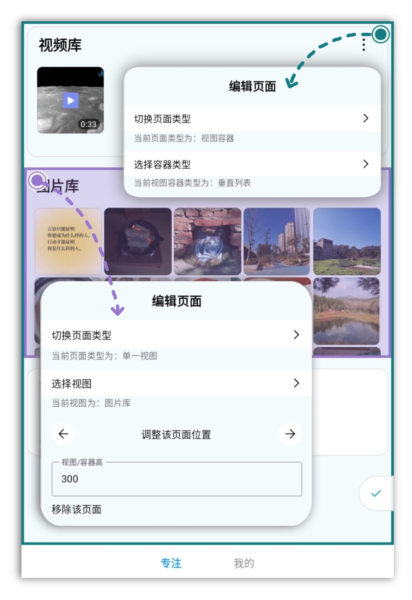412x600 pixels.
Task: Click the 视图/容器高 field showing 300
Action: tap(177, 479)
